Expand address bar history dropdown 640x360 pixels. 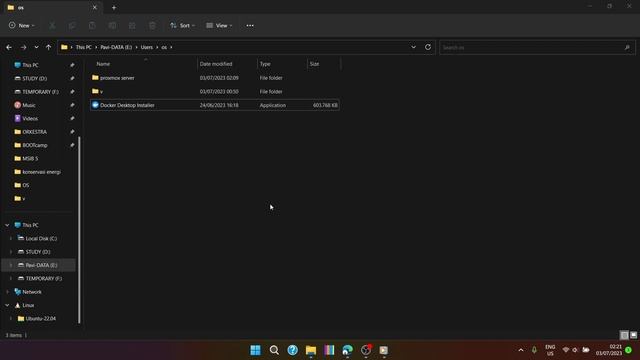click(x=413, y=47)
